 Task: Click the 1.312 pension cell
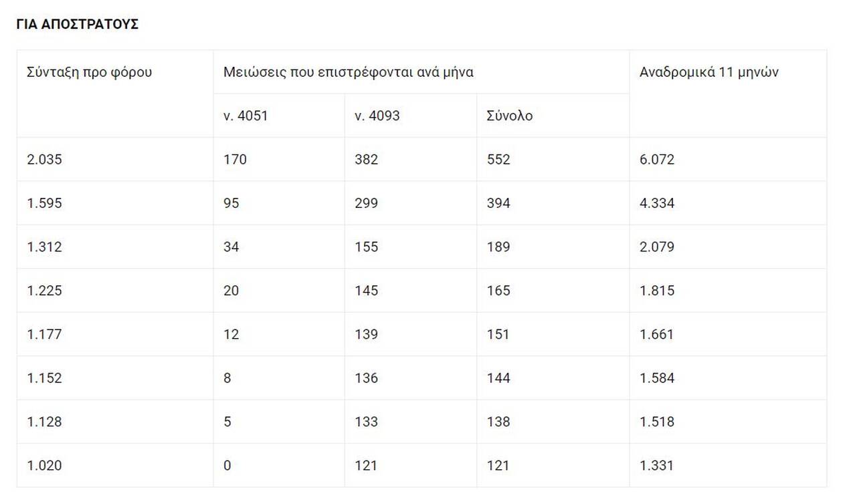click(45, 247)
